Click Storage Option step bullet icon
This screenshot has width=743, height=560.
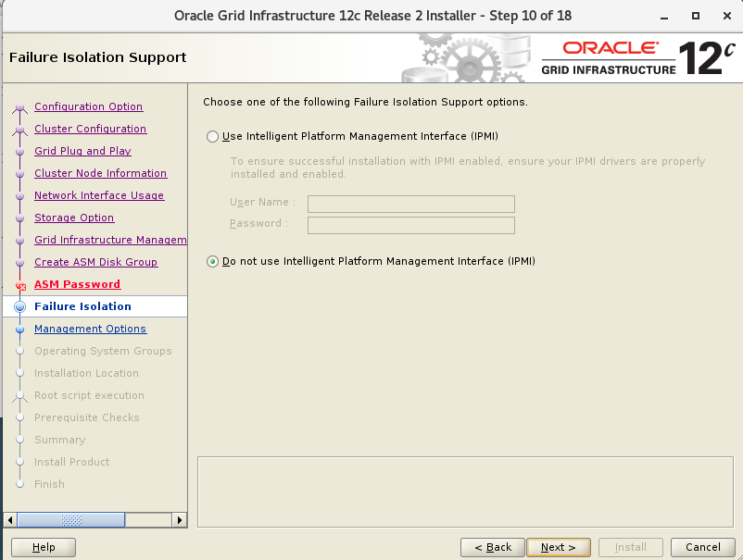pos(19,218)
